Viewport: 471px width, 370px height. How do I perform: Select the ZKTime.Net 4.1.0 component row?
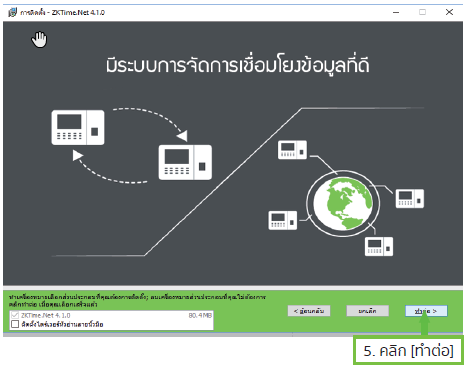112,315
